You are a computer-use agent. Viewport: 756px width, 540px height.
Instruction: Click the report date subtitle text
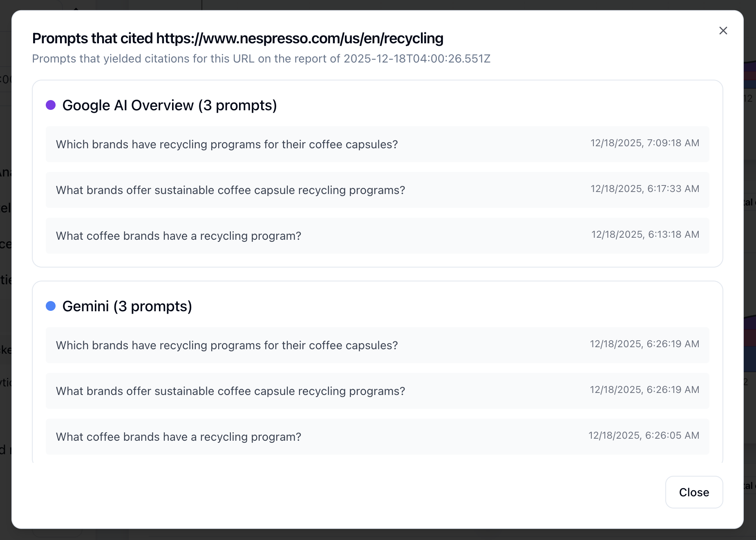(261, 59)
